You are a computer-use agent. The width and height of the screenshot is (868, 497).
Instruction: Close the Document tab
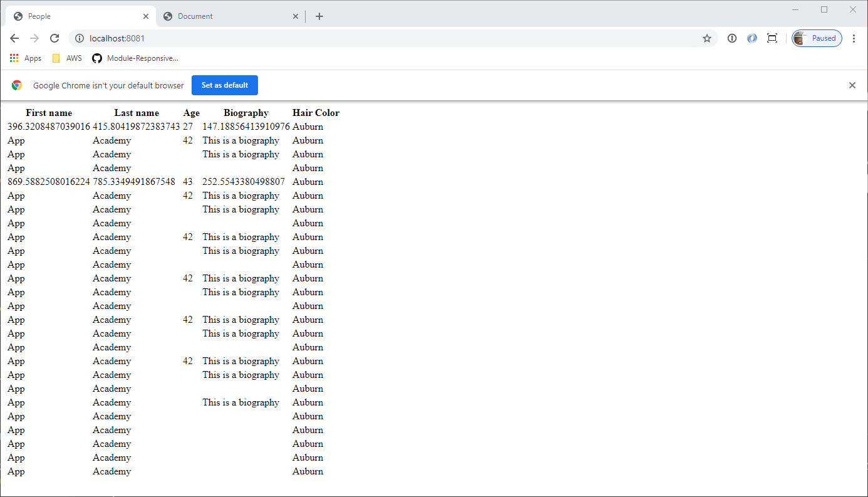click(x=296, y=16)
